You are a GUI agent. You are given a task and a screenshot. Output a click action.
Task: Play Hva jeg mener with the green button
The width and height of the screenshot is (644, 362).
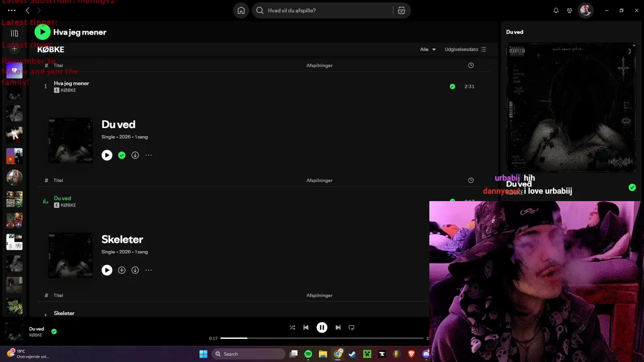pyautogui.click(x=42, y=32)
